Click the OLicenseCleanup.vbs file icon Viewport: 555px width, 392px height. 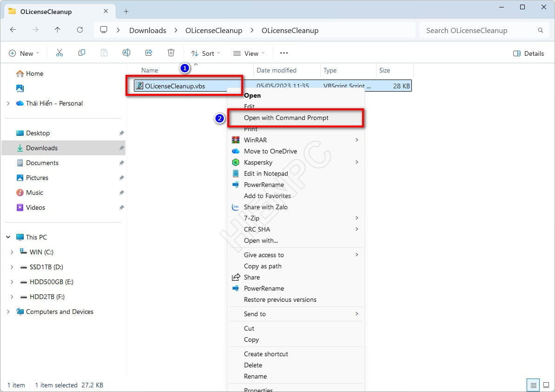click(139, 86)
